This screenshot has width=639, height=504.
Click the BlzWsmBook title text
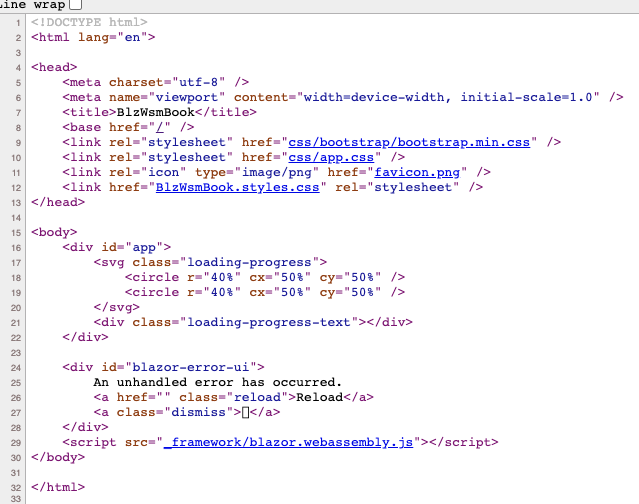156,112
